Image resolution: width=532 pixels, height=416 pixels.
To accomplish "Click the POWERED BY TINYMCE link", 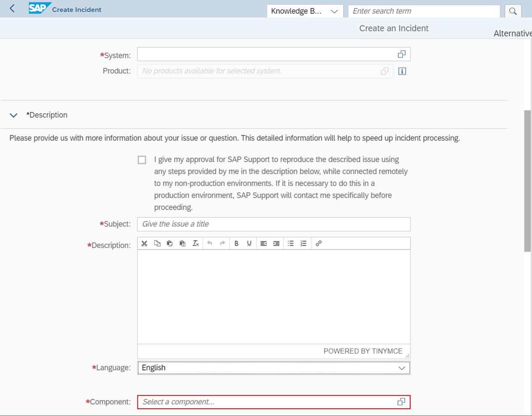I will point(363,351).
